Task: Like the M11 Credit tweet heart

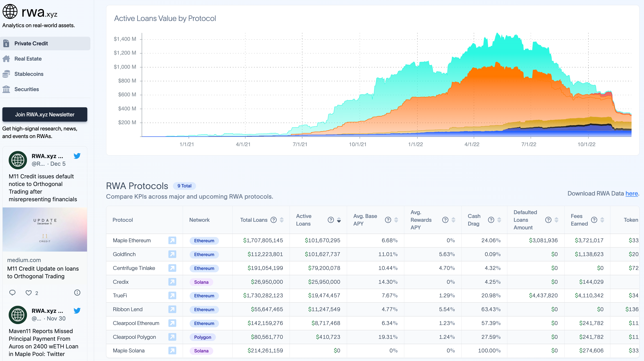Action: 29,293
